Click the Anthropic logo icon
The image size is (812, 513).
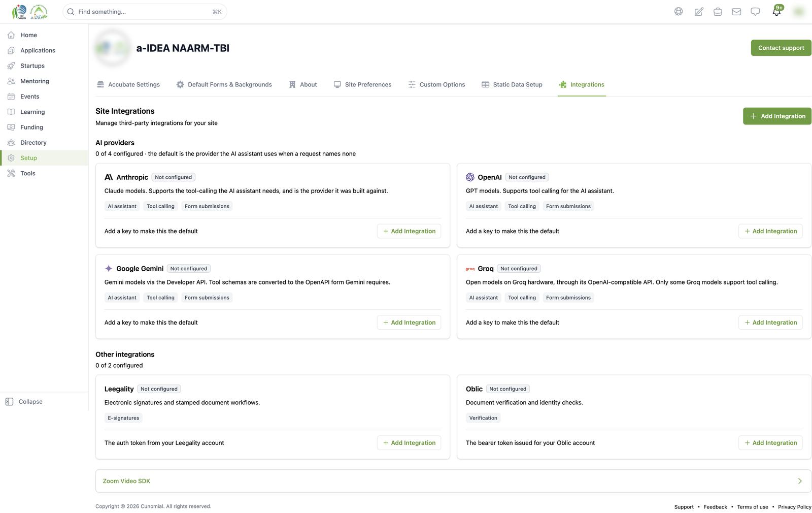click(109, 177)
